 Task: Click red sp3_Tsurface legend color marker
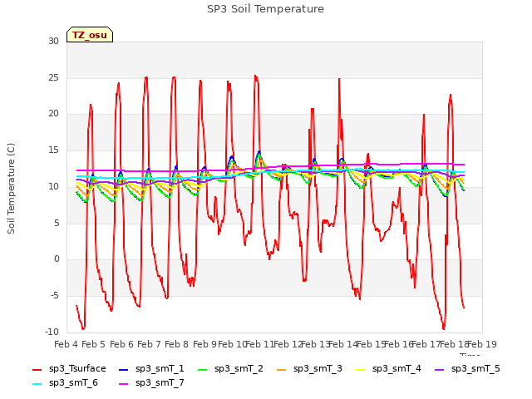point(37,369)
